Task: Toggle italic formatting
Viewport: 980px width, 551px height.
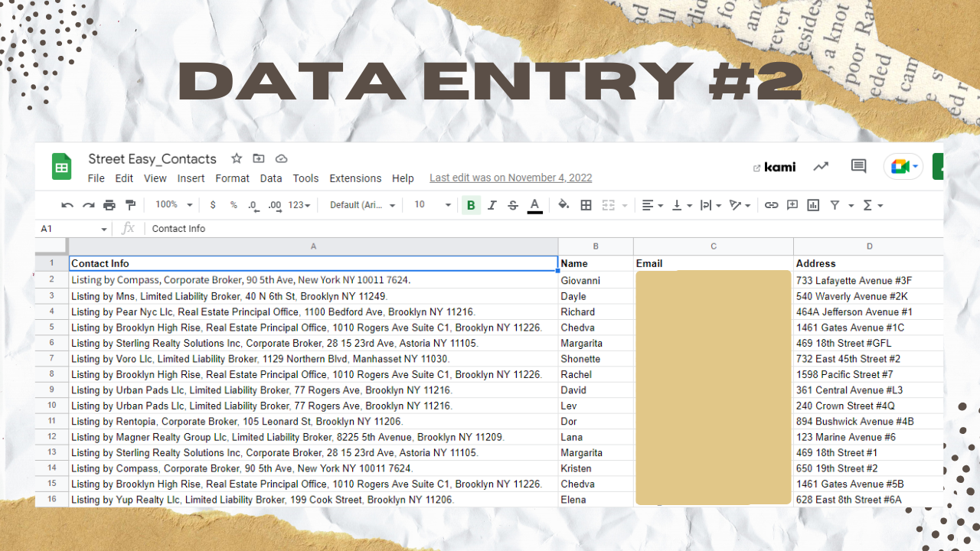Action: 492,205
